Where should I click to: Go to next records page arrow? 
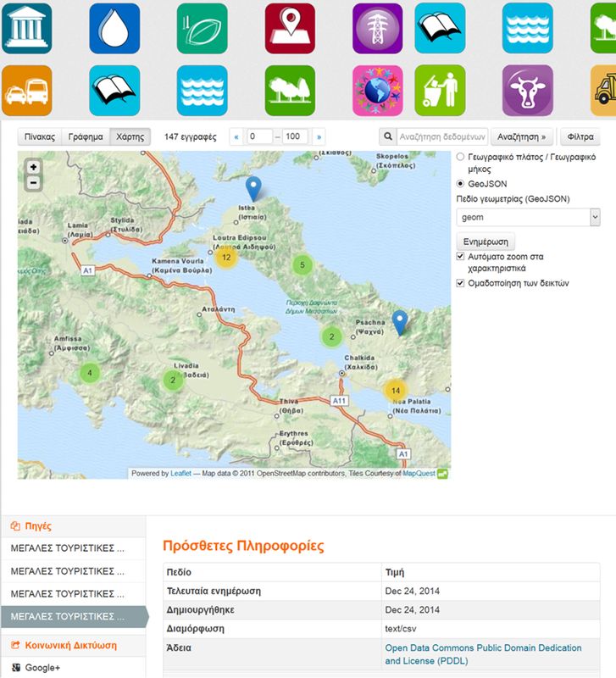(x=319, y=136)
